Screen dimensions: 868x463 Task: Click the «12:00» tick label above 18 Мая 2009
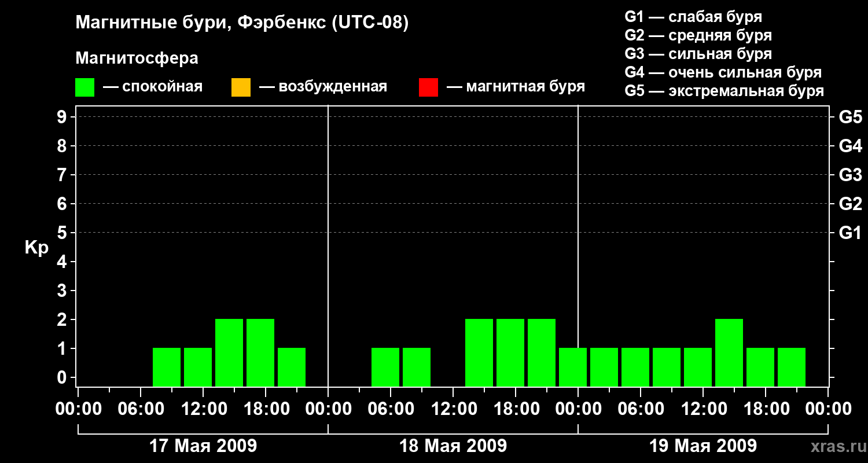453,409
